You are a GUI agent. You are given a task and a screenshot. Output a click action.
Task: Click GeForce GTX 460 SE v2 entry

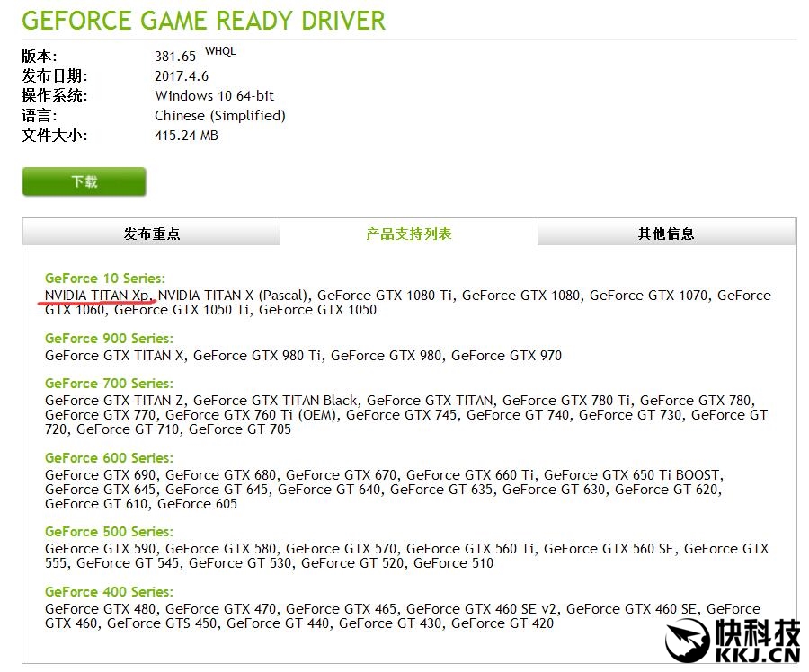[x=481, y=608]
